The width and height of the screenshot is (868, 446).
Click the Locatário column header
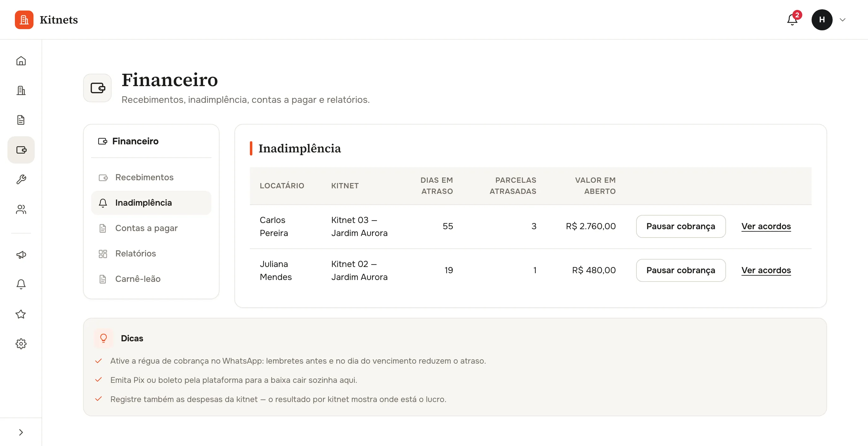(282, 186)
